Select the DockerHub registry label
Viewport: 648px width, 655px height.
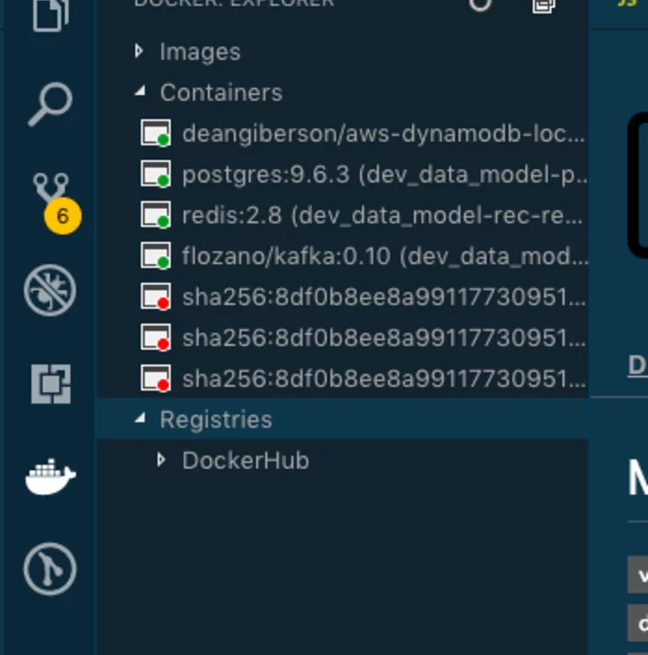(x=246, y=460)
